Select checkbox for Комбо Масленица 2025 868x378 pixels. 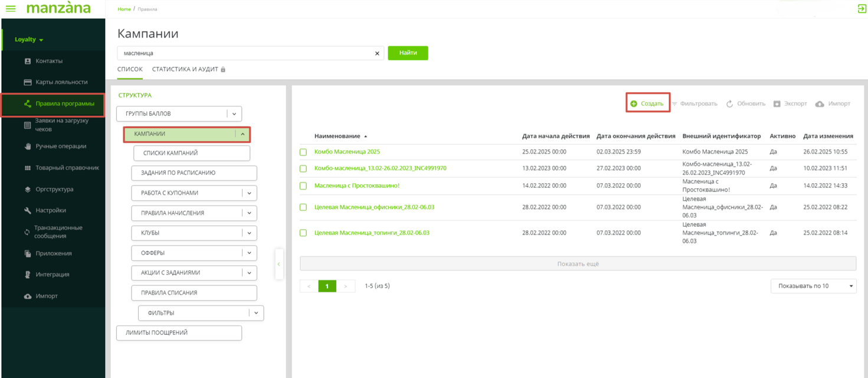pyautogui.click(x=303, y=152)
